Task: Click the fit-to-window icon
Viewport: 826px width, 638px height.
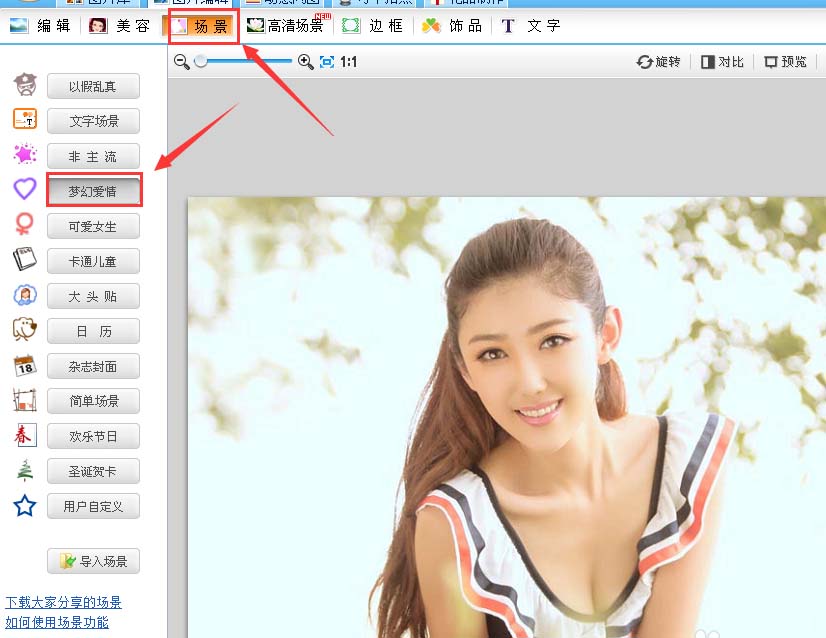Action: point(327,62)
